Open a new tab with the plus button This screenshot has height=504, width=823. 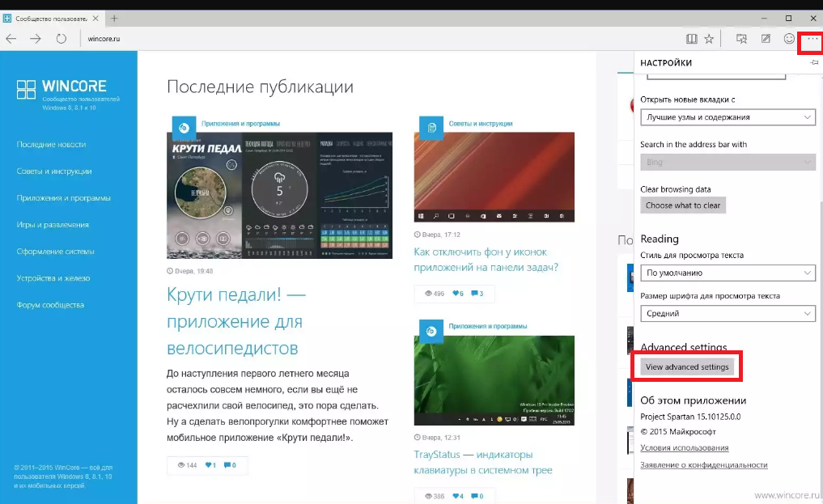[x=114, y=18]
